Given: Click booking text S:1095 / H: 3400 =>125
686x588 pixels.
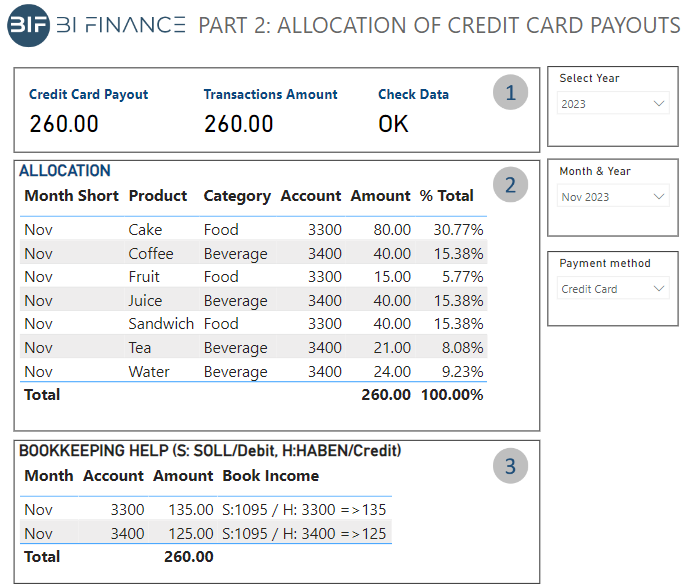Looking at the screenshot, I should (x=304, y=534).
